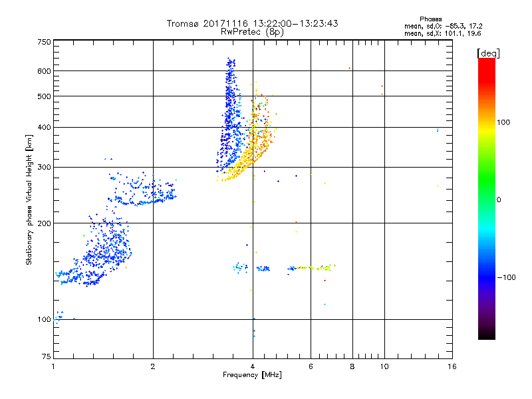Click the "Stationary phase Virtual Height [km]" axis label
The height and width of the screenshot is (399, 532).
pyautogui.click(x=29, y=199)
